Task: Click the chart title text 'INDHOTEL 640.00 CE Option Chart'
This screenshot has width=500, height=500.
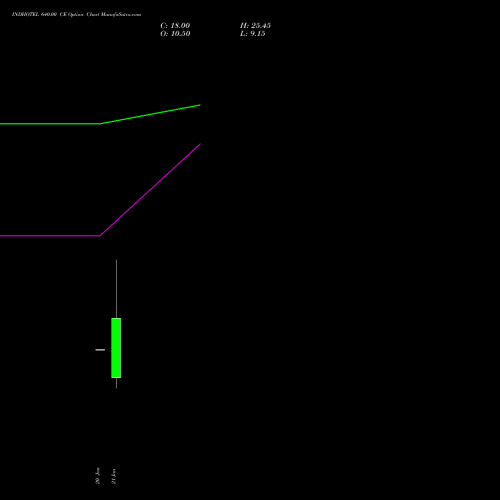Action: (55, 14)
